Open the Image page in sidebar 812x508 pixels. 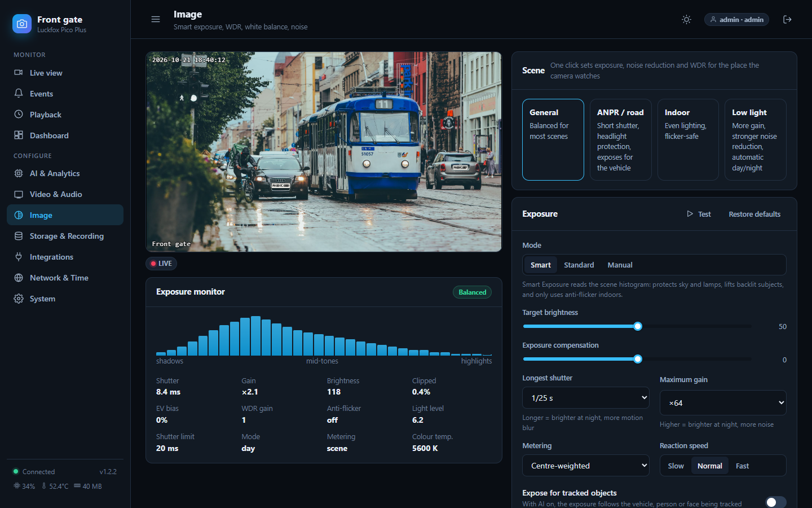pos(65,215)
